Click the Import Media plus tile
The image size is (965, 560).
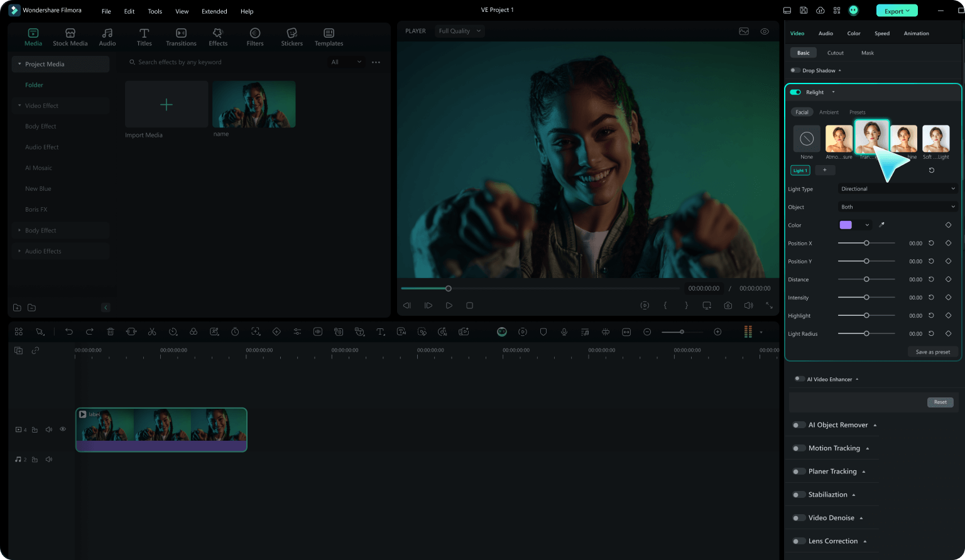166,104
